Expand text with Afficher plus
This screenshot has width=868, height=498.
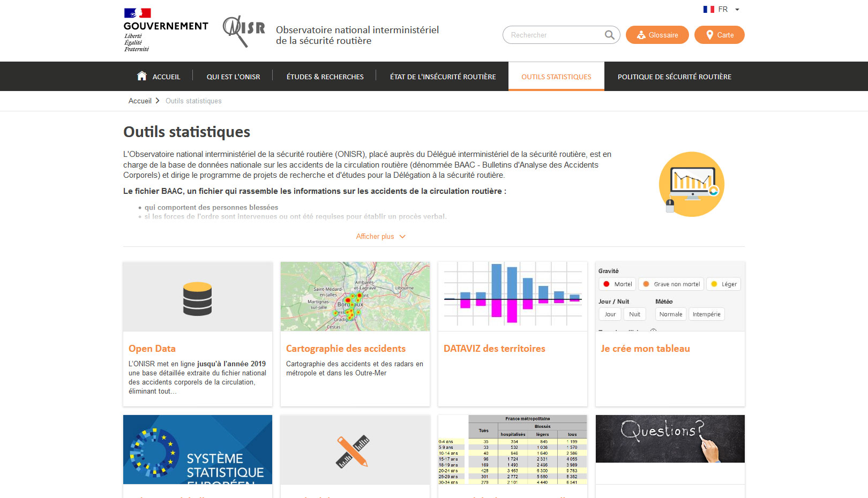coord(375,236)
